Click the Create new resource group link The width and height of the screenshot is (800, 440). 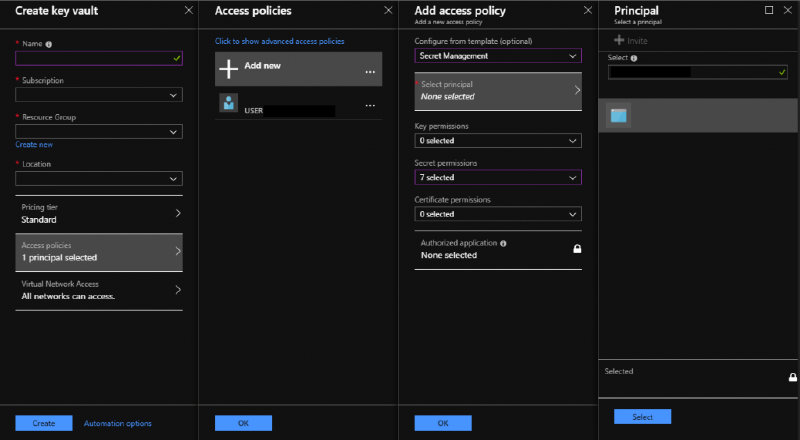tap(34, 144)
